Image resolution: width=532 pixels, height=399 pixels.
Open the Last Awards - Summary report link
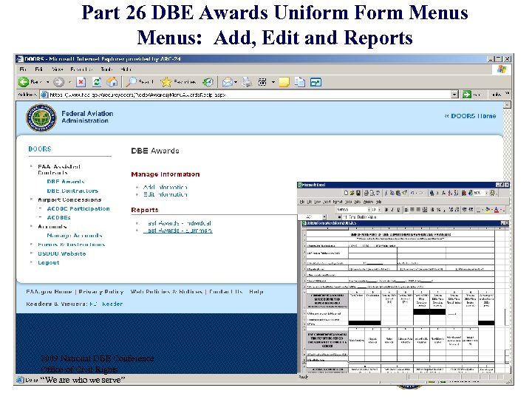178,231
